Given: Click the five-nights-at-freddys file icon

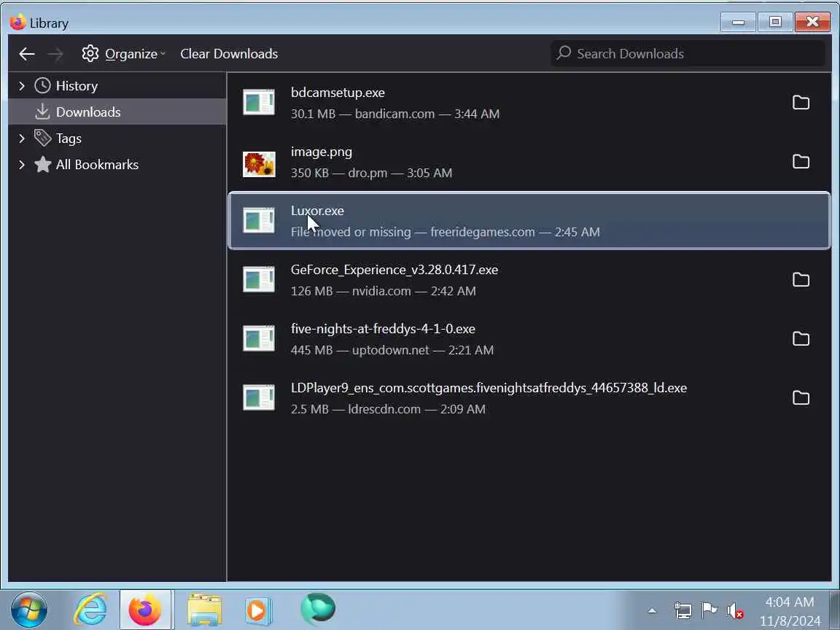Looking at the screenshot, I should pos(259,338).
